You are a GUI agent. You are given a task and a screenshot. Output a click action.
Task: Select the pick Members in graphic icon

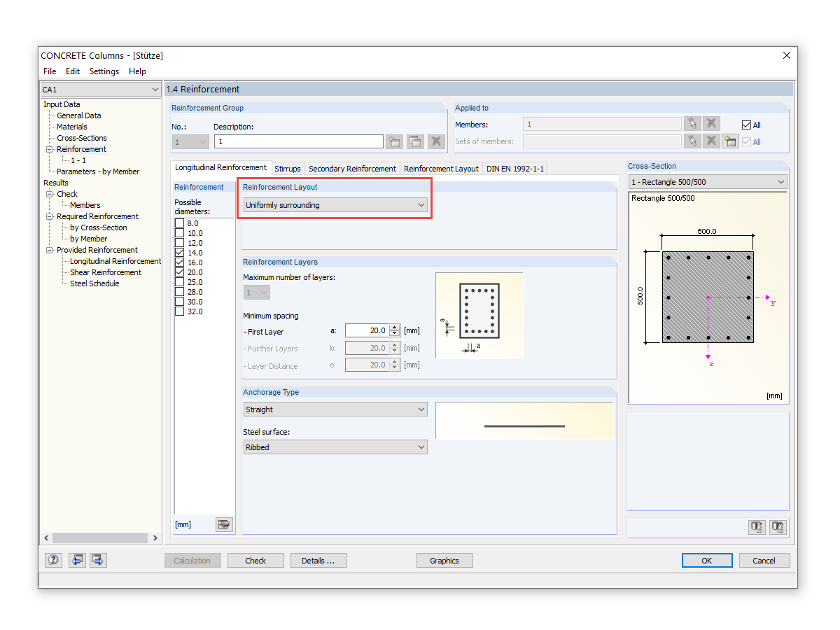coord(692,123)
